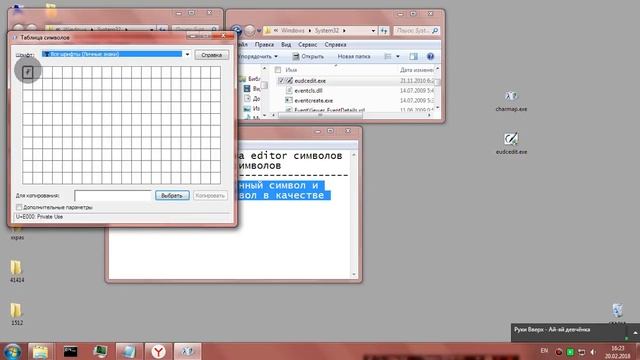
Task: Click the search magnifier icon in Explorer
Action: (x=435, y=31)
